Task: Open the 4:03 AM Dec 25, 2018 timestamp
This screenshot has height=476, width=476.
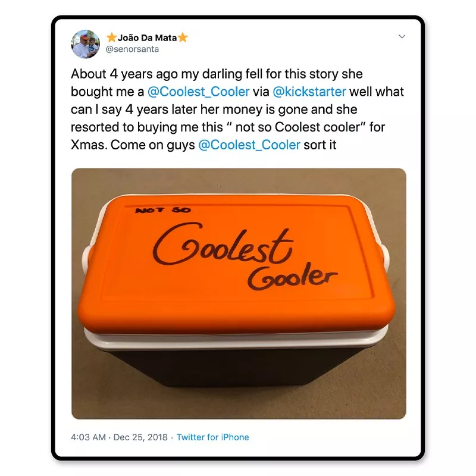Action: click(x=119, y=437)
